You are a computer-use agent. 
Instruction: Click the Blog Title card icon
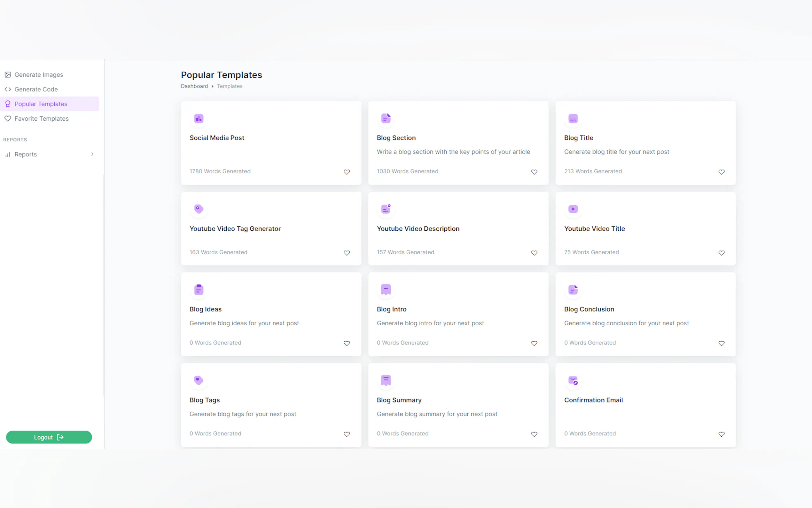(573, 119)
